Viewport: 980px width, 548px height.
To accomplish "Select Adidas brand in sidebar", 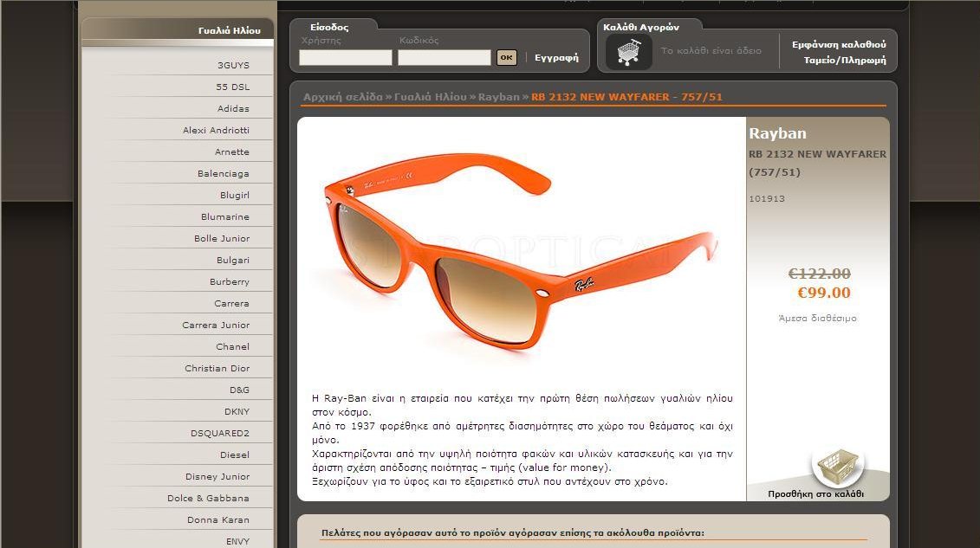I will 233,109.
